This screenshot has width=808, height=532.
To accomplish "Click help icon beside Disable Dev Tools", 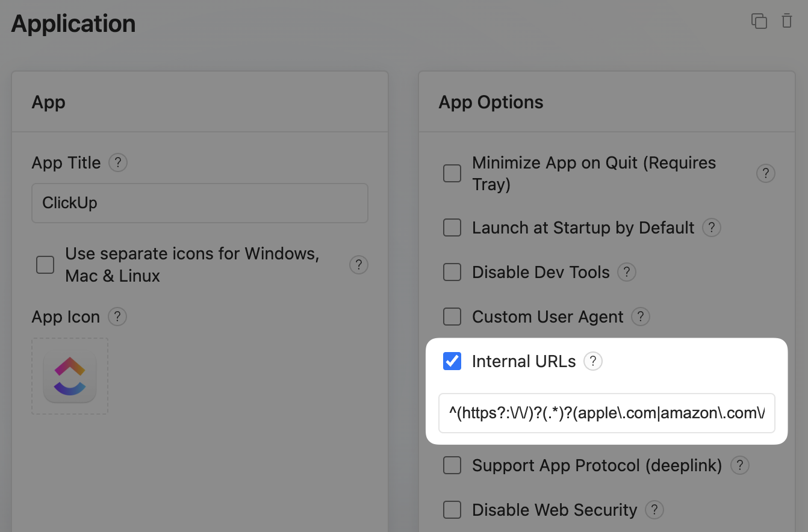I will (626, 272).
